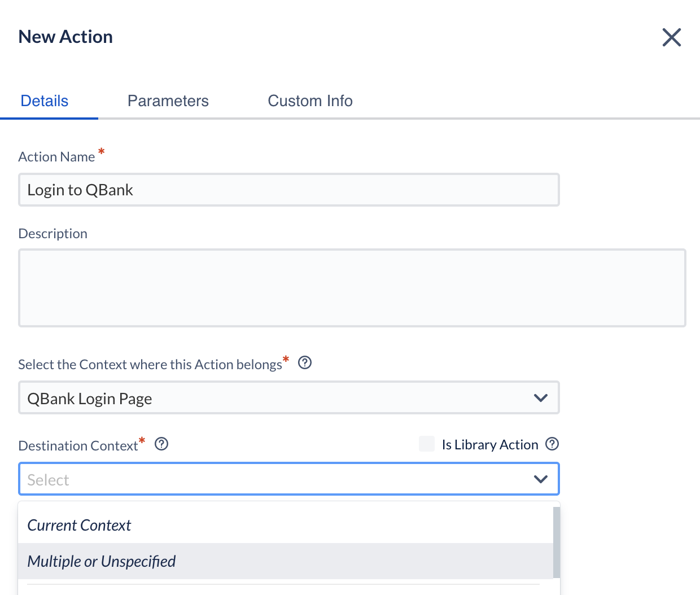
Task: Pick Multiple or Unspecified option
Action: (102, 562)
